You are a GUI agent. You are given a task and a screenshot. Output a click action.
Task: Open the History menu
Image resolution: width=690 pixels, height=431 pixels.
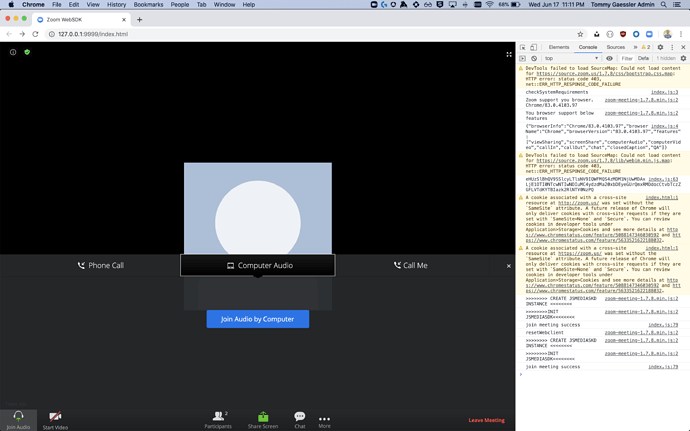[117, 4]
